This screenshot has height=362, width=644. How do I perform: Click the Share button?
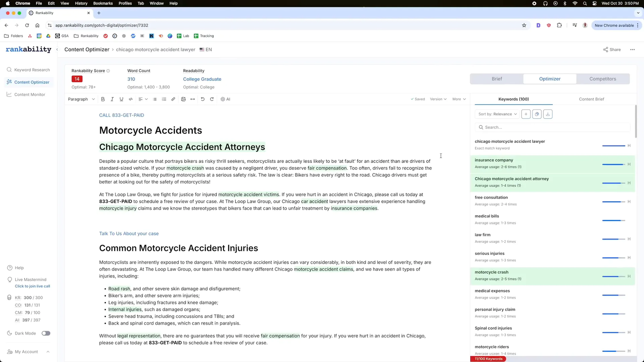(612, 50)
